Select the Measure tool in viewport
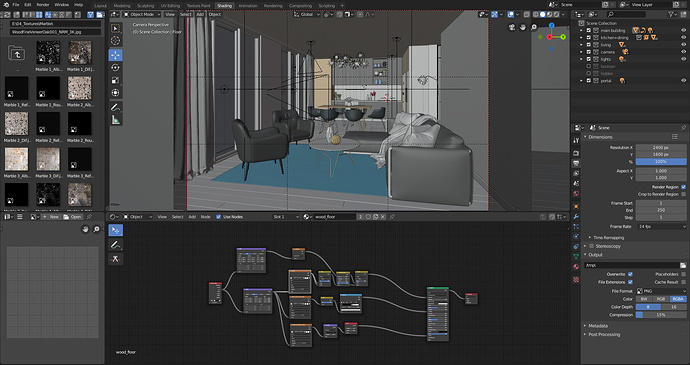This screenshot has height=365, width=690. click(116, 119)
